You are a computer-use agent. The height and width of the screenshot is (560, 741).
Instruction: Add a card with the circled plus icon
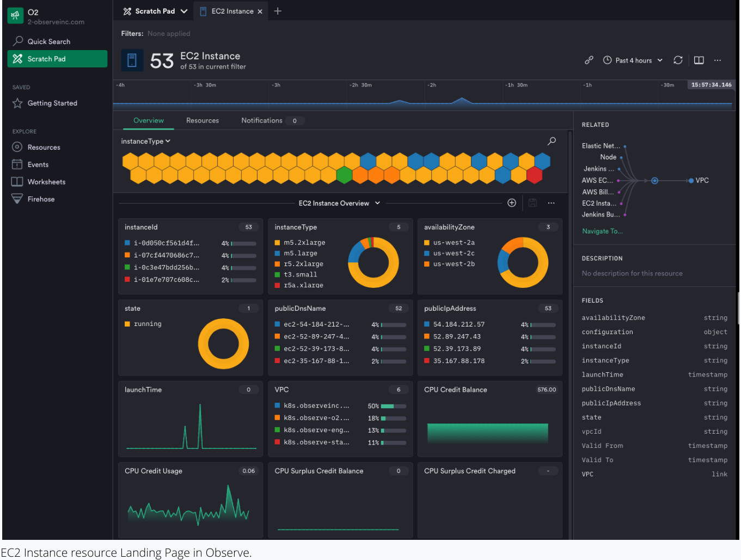coord(512,203)
